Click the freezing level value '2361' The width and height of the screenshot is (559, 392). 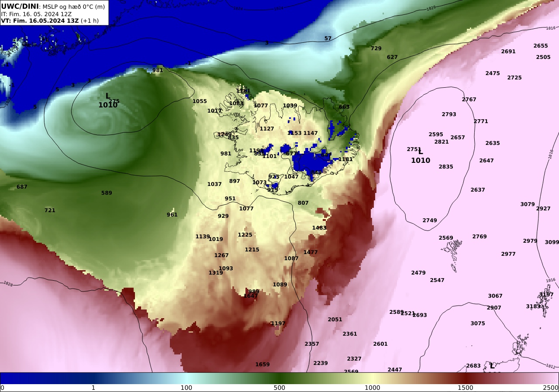(350, 334)
